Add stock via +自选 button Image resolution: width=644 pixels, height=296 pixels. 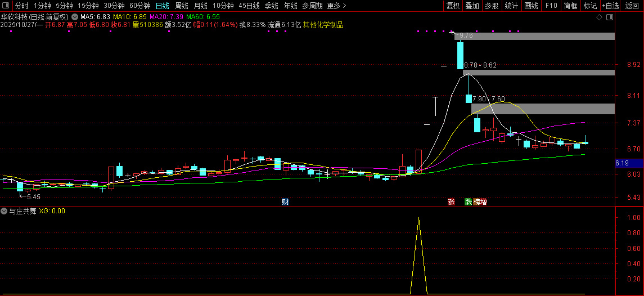pos(611,6)
